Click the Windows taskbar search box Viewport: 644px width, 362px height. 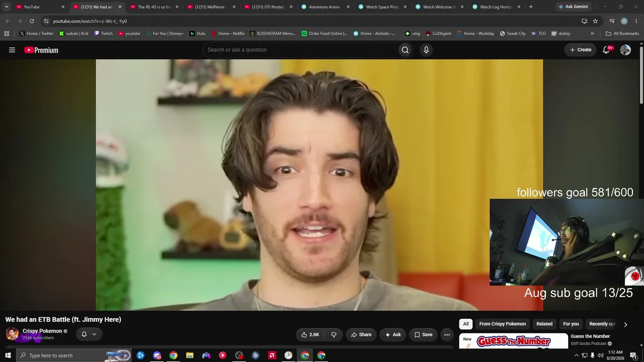tap(74, 355)
